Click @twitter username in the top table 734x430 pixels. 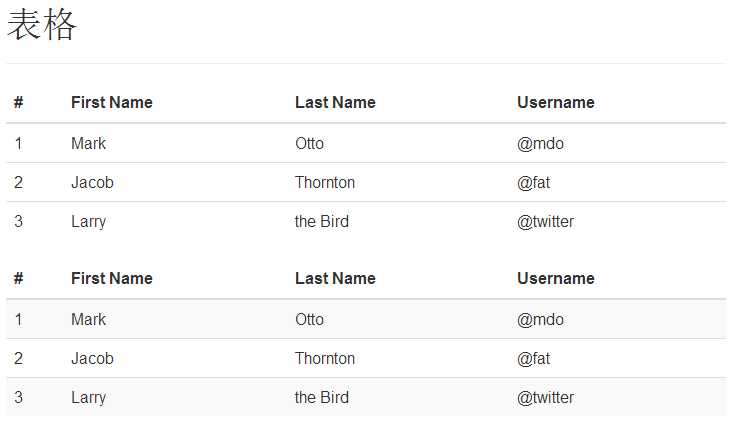click(545, 221)
